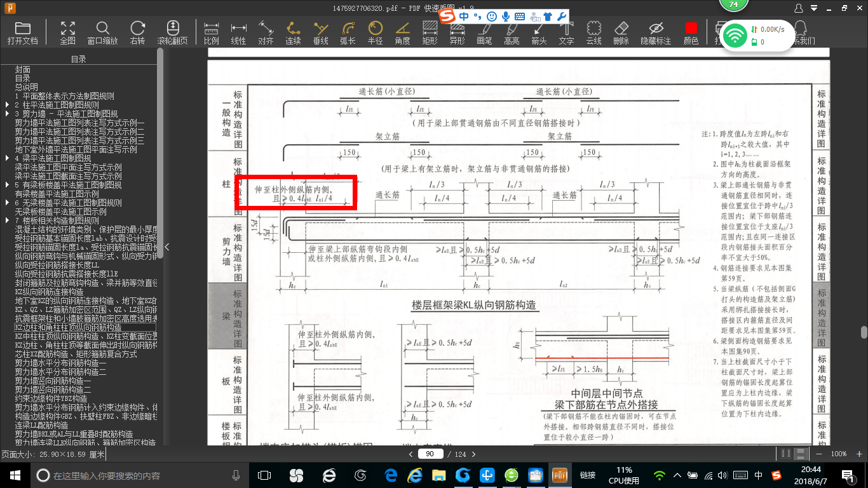This screenshot has width=868, height=488.
Task: Select the 异形 irregular shape tool
Action: (x=457, y=32)
